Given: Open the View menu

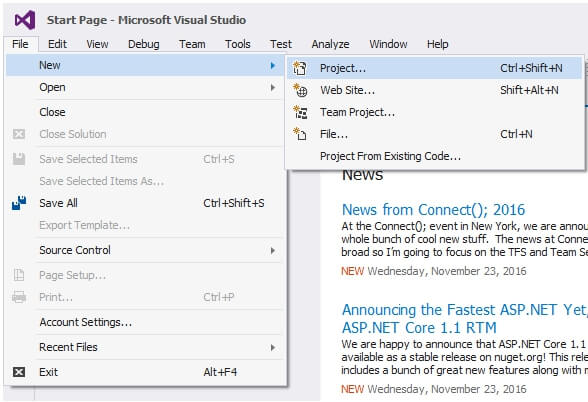Looking at the screenshot, I should tap(97, 44).
